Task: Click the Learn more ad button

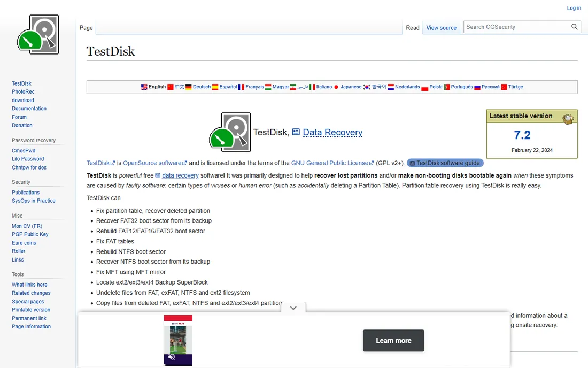Action: pyautogui.click(x=393, y=341)
